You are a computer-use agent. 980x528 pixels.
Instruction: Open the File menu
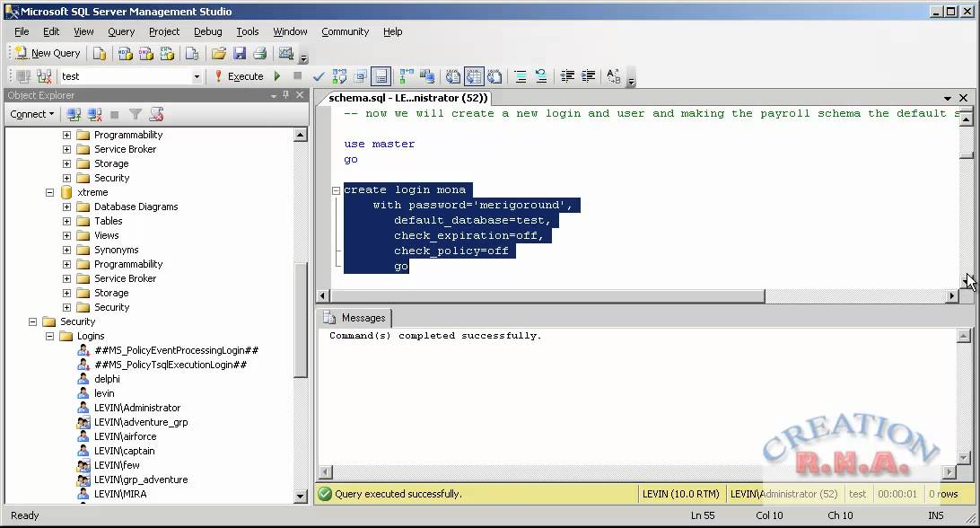pyautogui.click(x=22, y=31)
